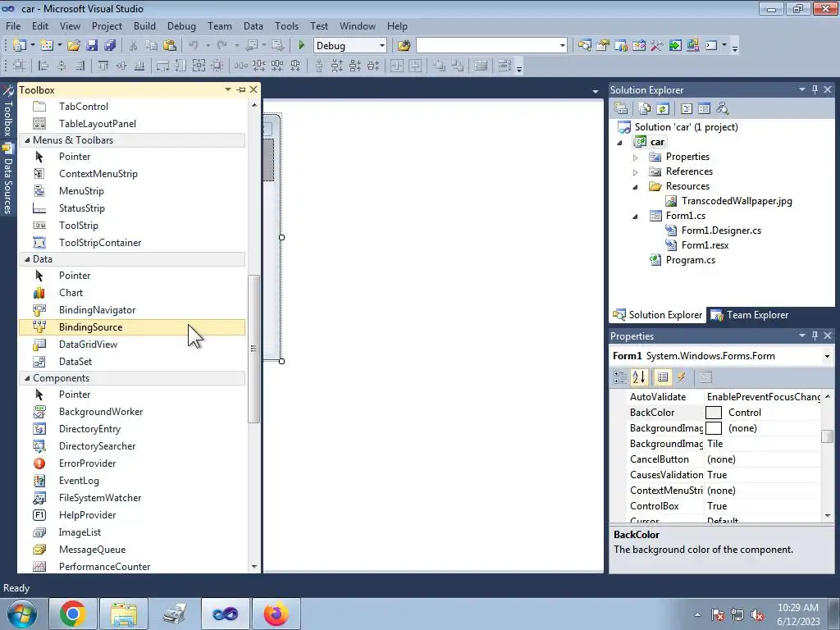Open Firefox from the Windows taskbar
This screenshot has height=630, width=840.
coord(276,614)
